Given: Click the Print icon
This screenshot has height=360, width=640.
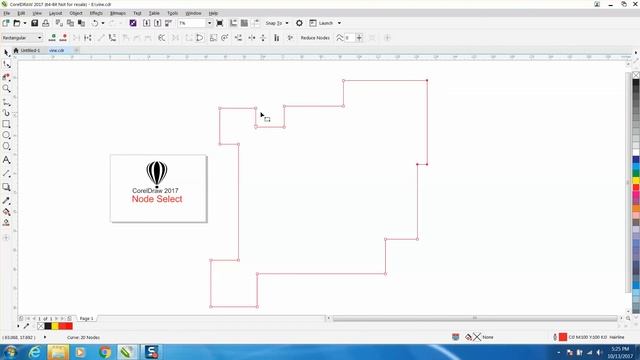Looking at the screenshot, I should [x=46, y=23].
